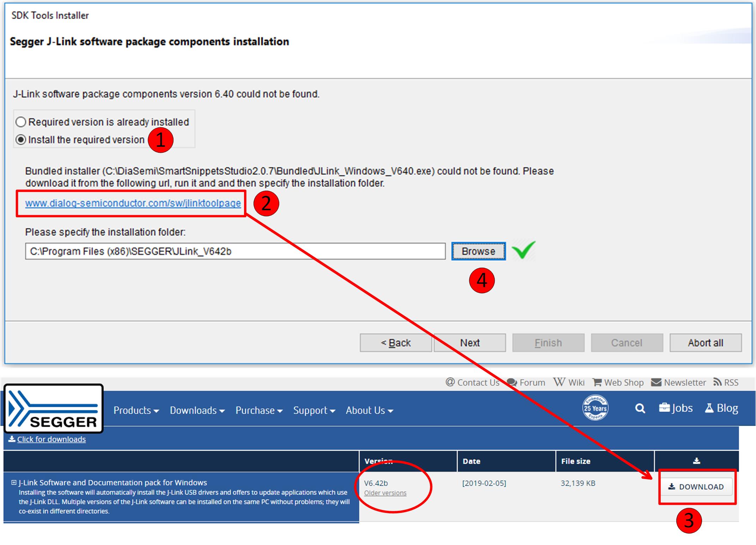Click the DOWNLOAD button
The image size is (756, 545).
click(696, 487)
